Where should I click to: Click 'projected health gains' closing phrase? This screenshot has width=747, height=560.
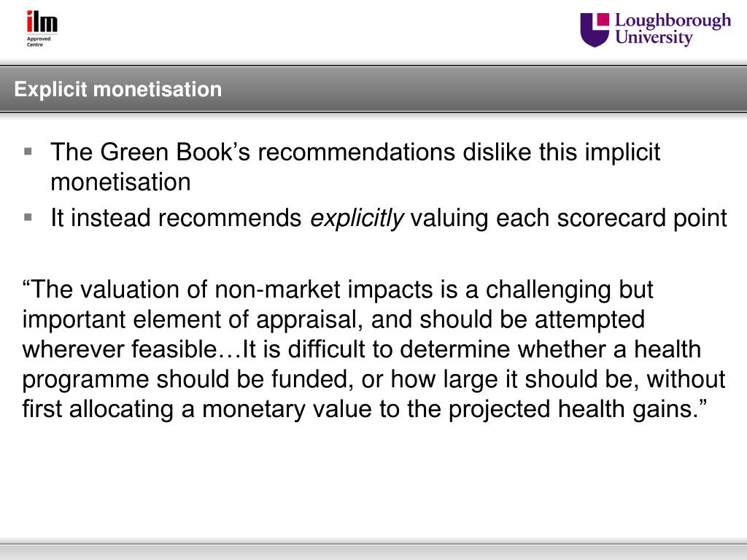pos(570,409)
